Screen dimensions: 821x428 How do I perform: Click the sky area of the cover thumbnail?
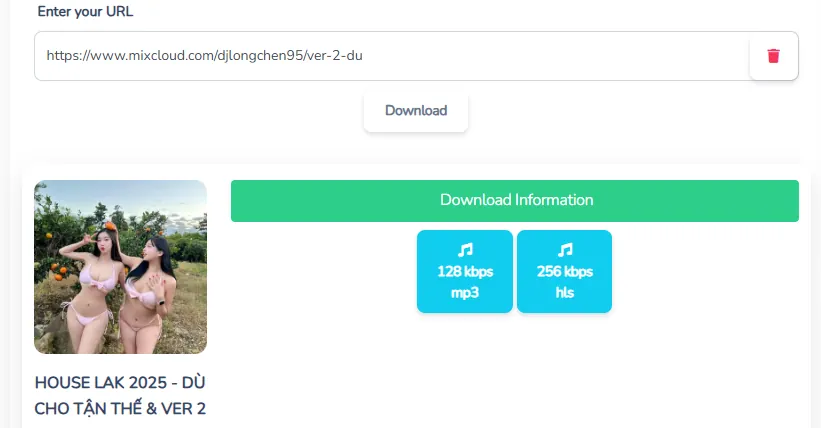157,196
